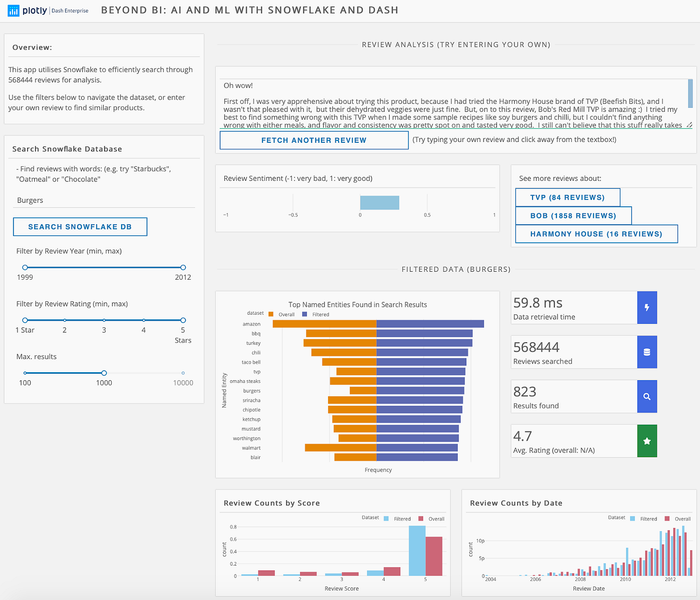Click the Burgers search word input
Screen dimensions: 700x600
pyautogui.click(x=104, y=200)
